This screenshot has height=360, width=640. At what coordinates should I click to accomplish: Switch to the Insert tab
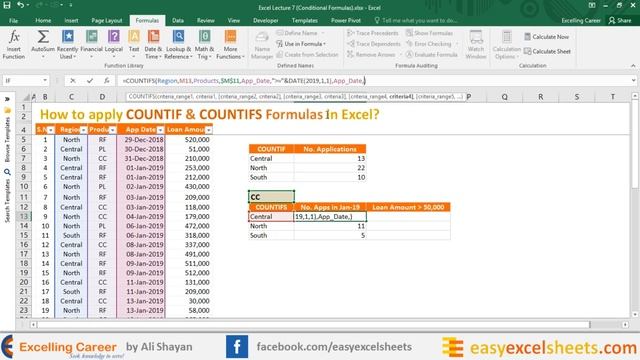coord(71,20)
